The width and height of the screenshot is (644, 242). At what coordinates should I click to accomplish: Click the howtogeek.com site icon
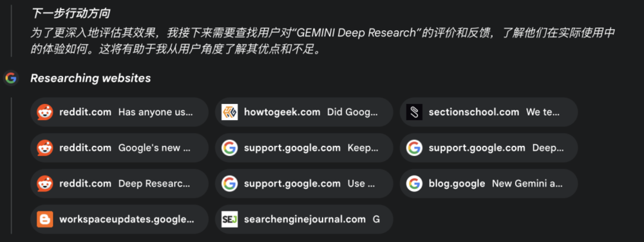coord(230,112)
